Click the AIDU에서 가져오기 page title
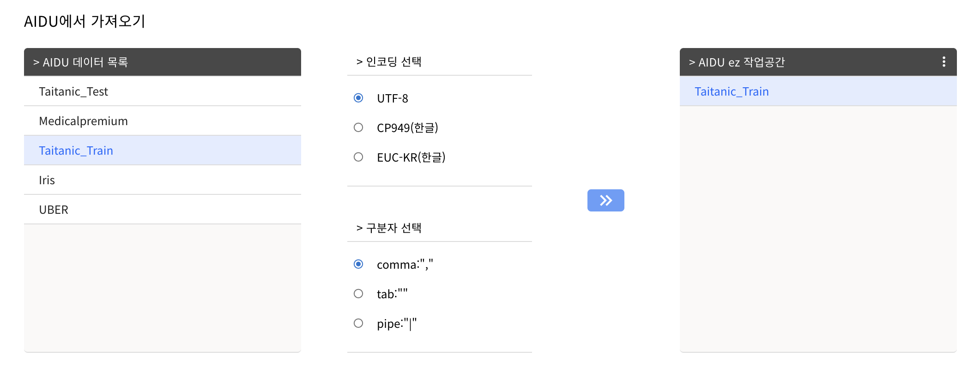 [85, 21]
